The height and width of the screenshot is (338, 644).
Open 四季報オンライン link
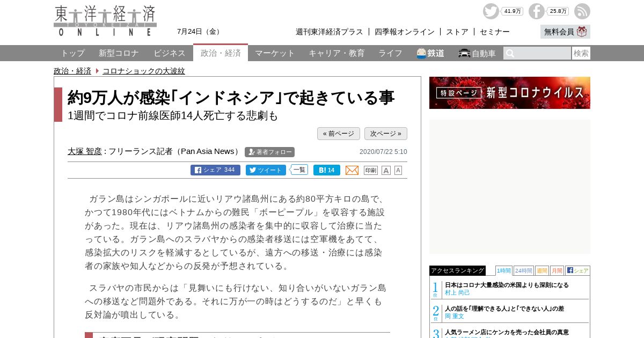point(405,32)
